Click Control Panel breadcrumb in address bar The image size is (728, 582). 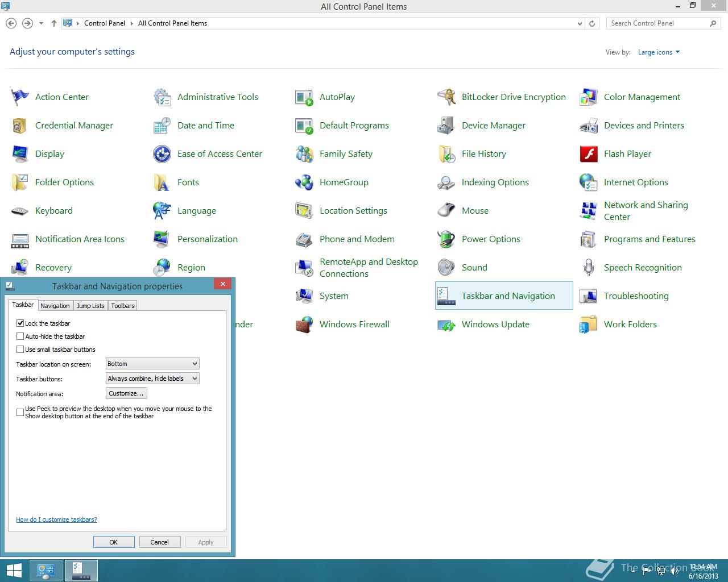105,23
